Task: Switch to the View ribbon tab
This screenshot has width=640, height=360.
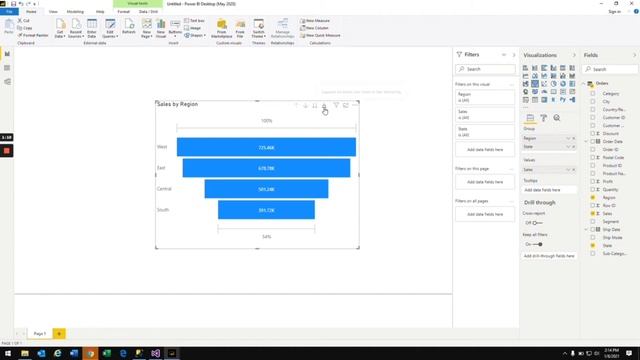Action: [53, 12]
